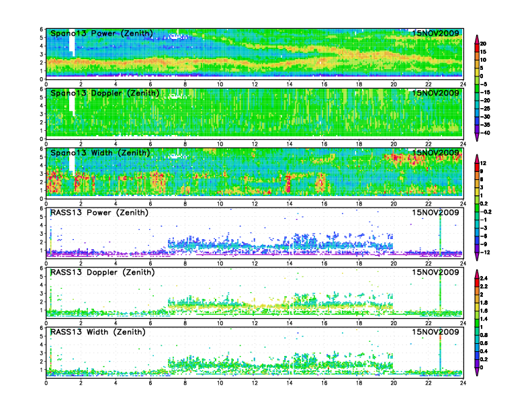Click the "-0.2" colorbar label

coord(486,212)
